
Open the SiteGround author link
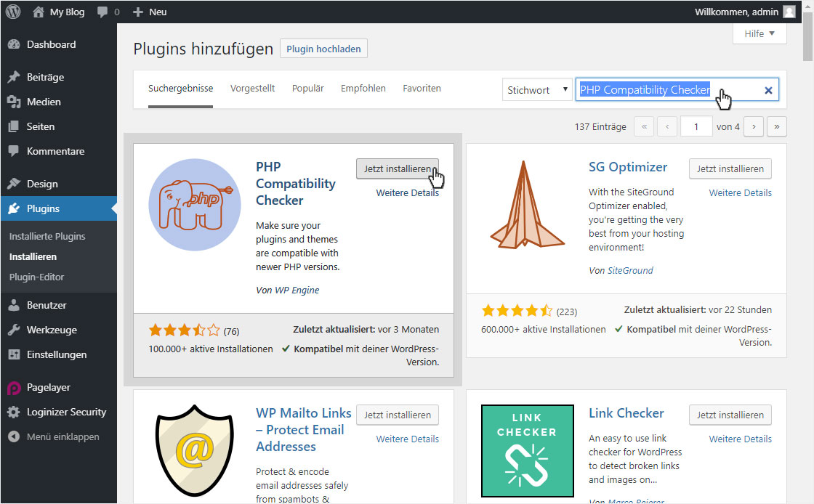click(x=630, y=271)
